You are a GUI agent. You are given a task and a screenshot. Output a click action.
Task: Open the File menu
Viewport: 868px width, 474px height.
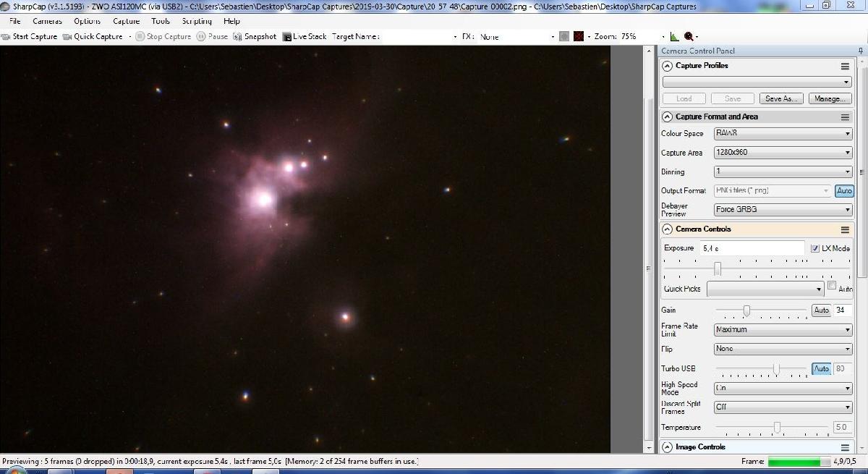pyautogui.click(x=15, y=21)
